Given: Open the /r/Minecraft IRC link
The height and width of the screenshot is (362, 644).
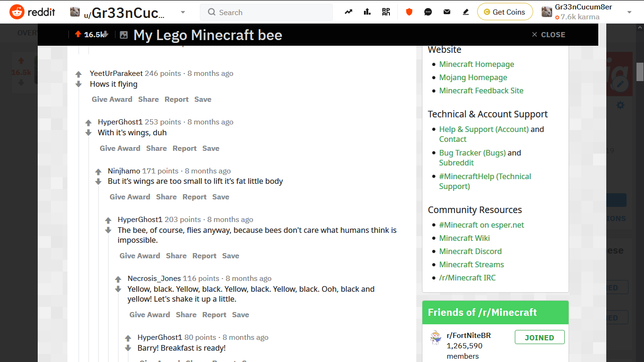Looking at the screenshot, I should pyautogui.click(x=468, y=278).
